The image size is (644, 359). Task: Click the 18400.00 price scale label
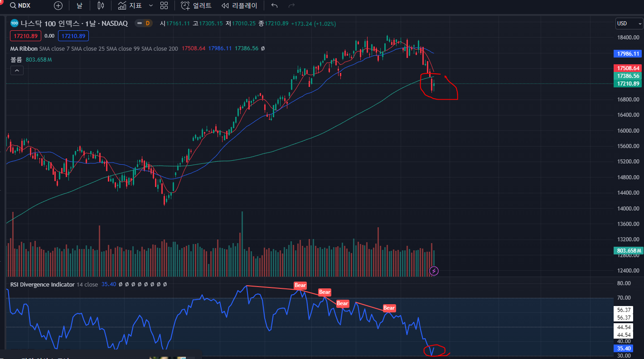coord(628,38)
